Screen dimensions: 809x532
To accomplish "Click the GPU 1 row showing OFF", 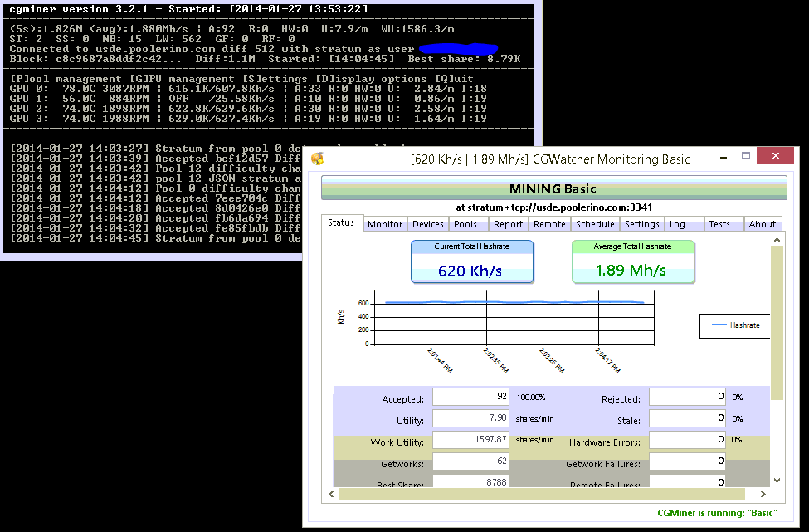I will [x=248, y=99].
